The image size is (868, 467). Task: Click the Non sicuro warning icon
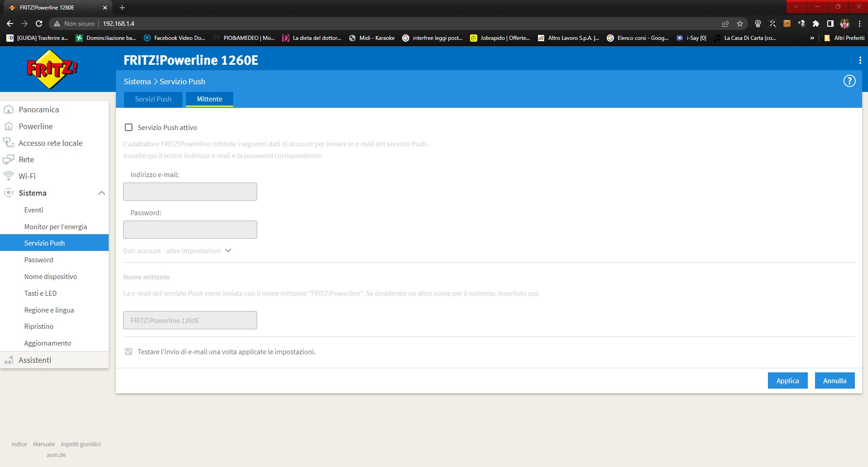coord(57,24)
